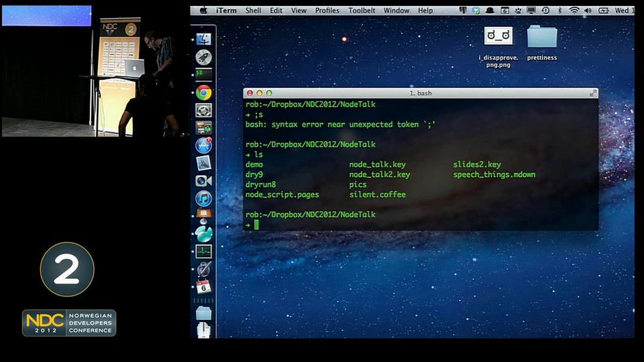This screenshot has height=362, width=644.
Task: Open Finder from the Dock
Action: pyautogui.click(x=204, y=40)
